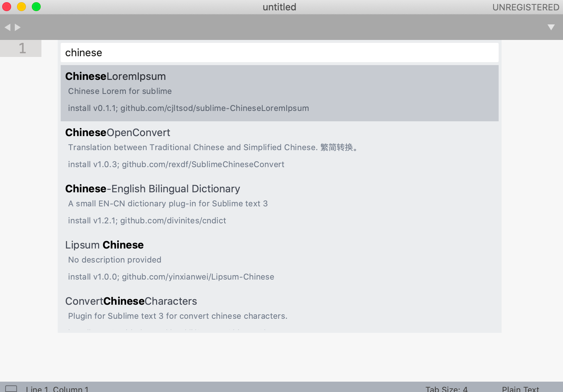
Task: Click the github.com/rexdf/SublimeChineseConvert install line
Action: pyautogui.click(x=176, y=164)
